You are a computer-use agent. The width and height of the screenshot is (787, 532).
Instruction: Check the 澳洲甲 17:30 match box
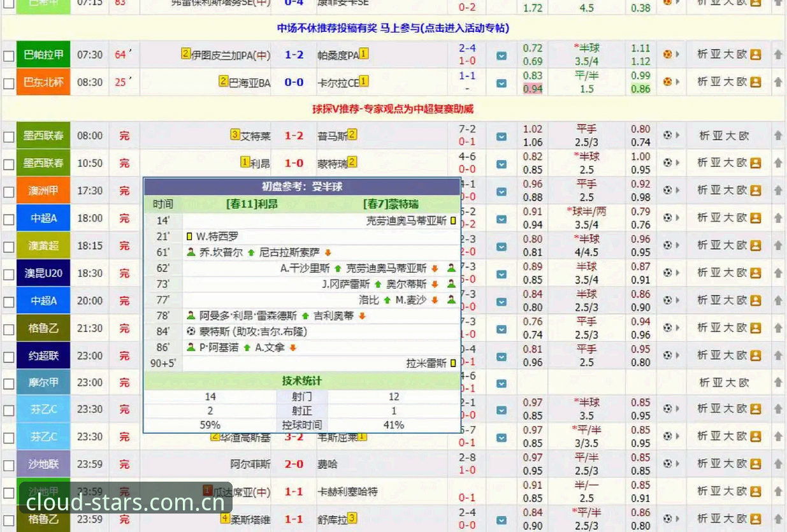pyautogui.click(x=8, y=192)
